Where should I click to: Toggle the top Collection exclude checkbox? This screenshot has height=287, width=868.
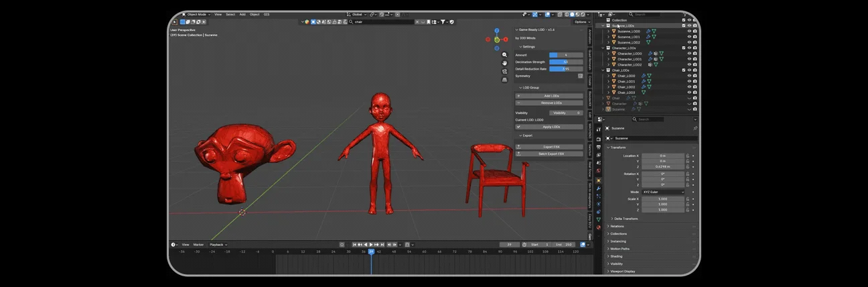coord(684,20)
